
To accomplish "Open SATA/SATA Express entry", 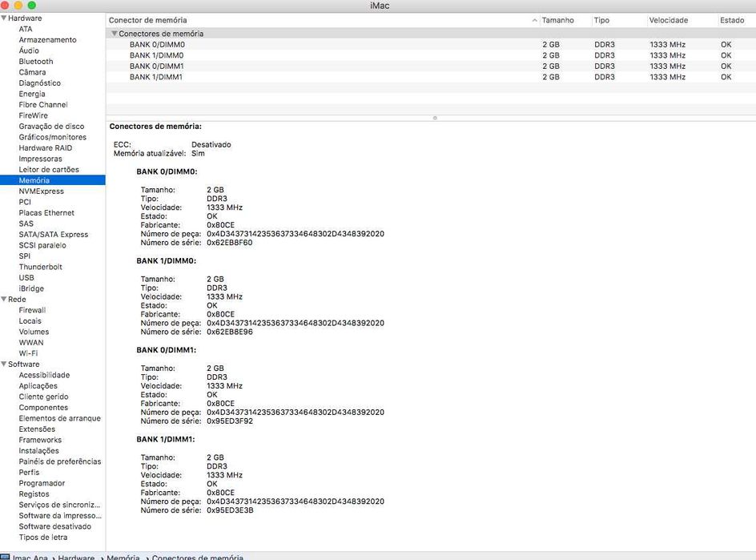I will [54, 235].
